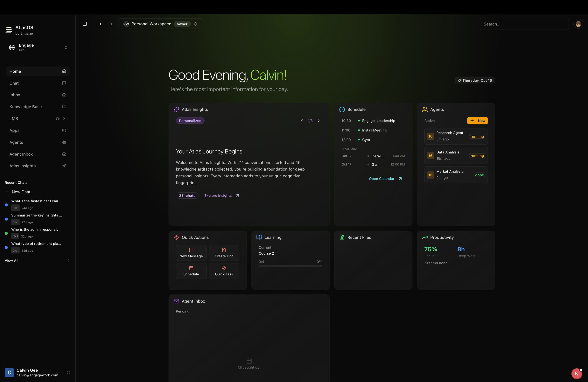The image size is (588, 382).
Task: Show next Atlas Insights card
Action: click(319, 121)
